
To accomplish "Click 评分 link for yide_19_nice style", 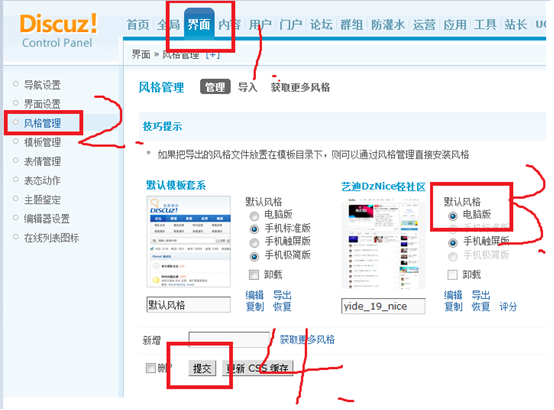I will click(x=508, y=306).
